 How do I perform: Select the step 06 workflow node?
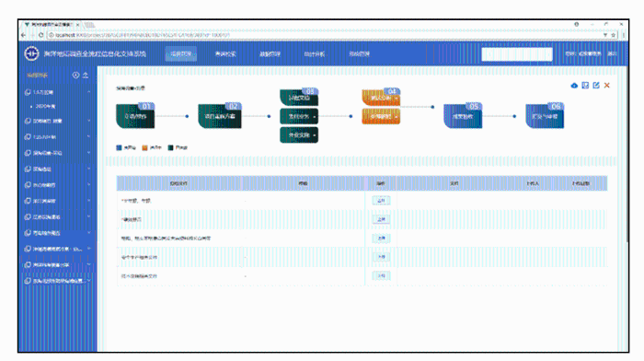pos(545,116)
